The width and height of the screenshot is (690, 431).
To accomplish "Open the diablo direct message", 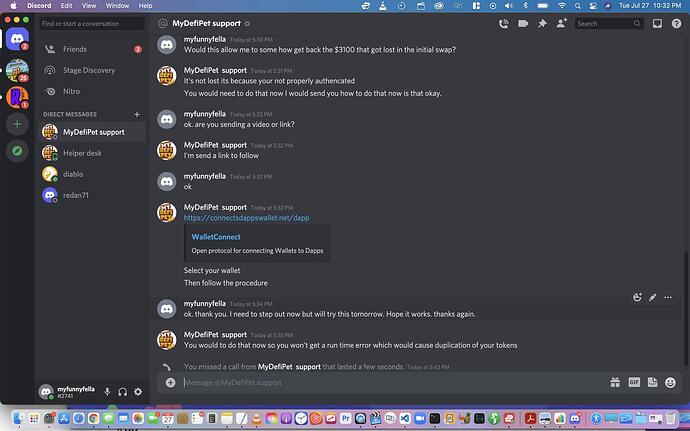I will coord(92,174).
